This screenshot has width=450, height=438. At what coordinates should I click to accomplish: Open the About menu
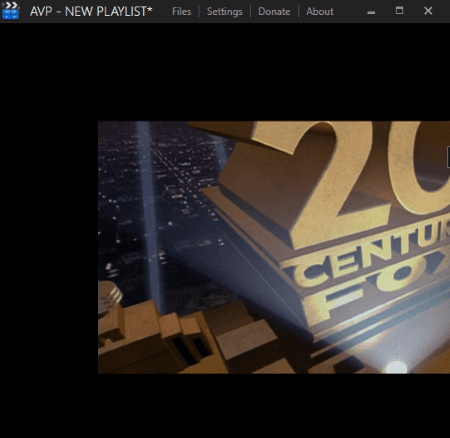click(x=320, y=12)
